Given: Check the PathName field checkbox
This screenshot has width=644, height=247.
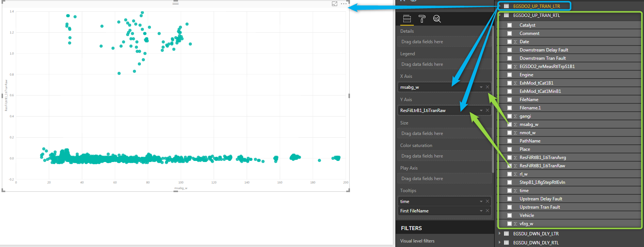Looking at the screenshot, I should 510,141.
